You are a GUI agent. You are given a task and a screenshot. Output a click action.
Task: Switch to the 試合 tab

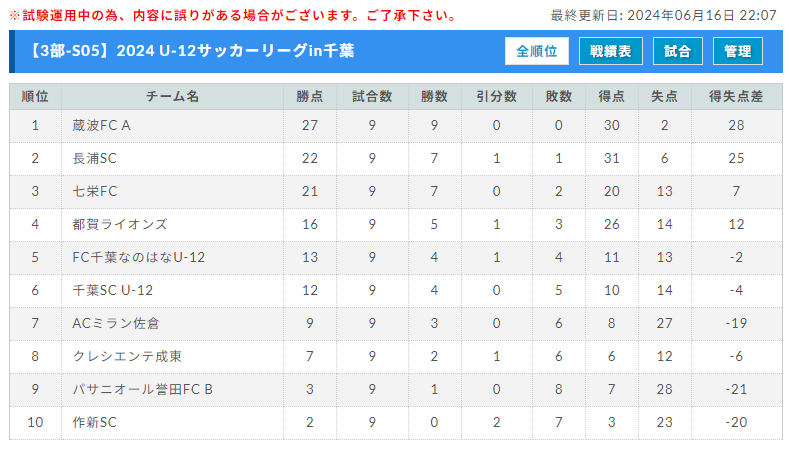point(677,51)
